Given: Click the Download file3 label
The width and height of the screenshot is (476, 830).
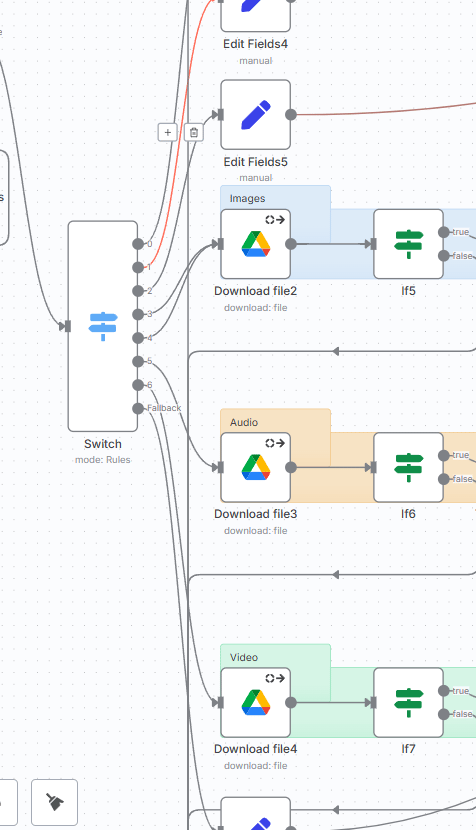Looking at the screenshot, I should point(256,514).
